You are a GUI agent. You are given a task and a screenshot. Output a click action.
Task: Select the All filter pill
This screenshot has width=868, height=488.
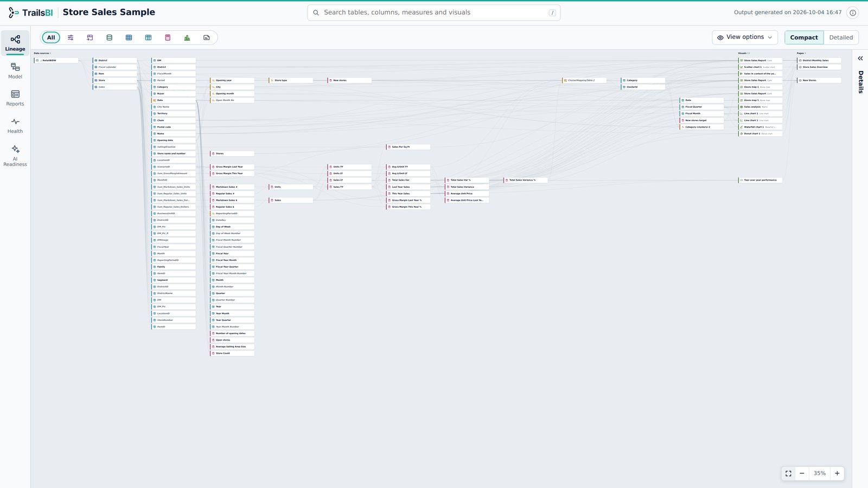point(51,37)
